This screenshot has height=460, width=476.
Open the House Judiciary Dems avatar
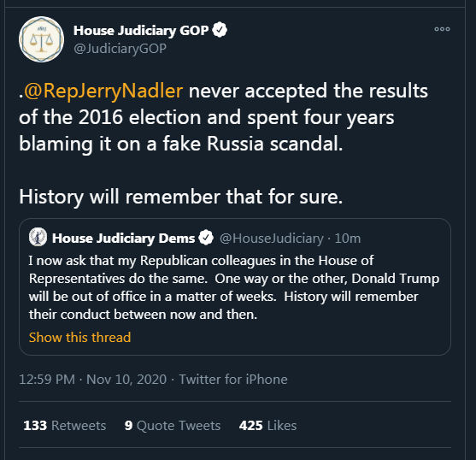[x=38, y=237]
